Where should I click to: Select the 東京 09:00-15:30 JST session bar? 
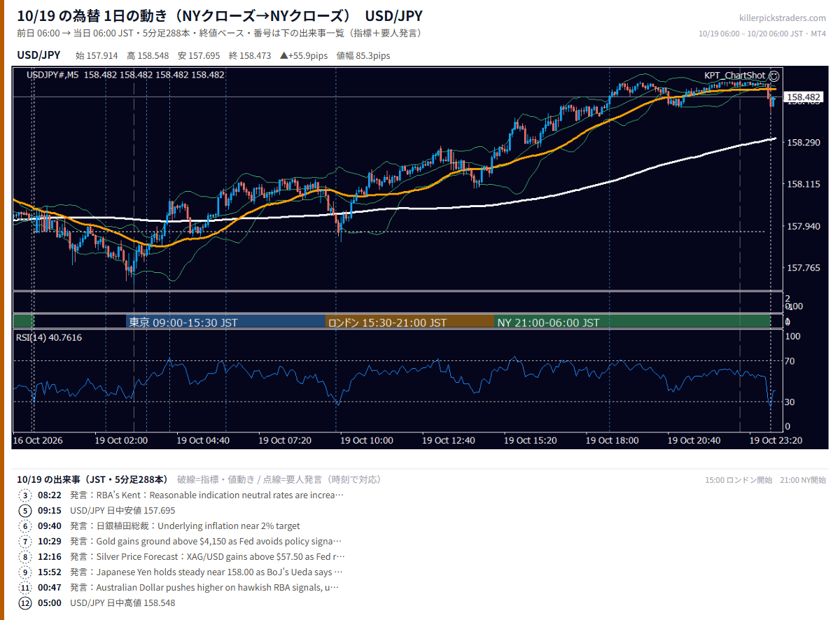[226, 323]
